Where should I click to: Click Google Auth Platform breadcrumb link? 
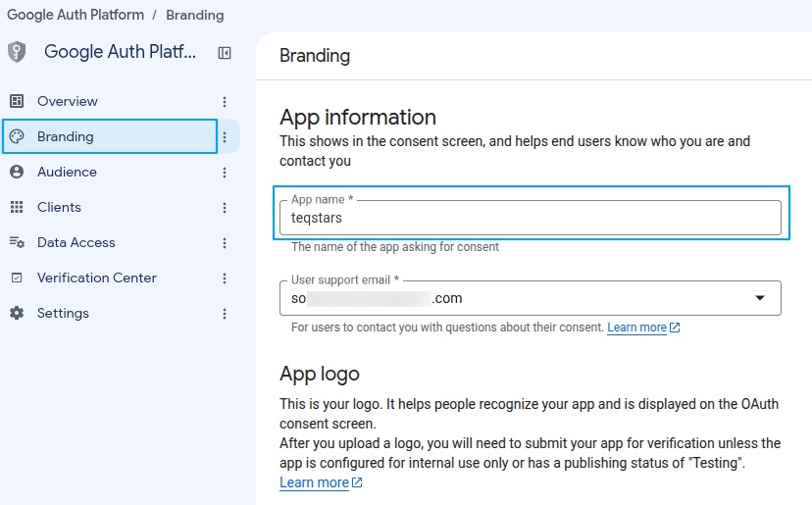click(76, 15)
